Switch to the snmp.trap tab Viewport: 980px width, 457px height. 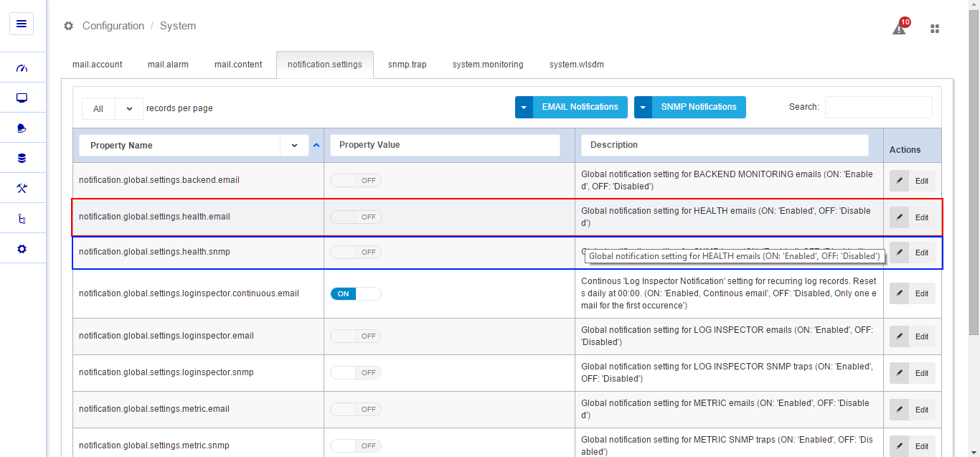pos(407,65)
